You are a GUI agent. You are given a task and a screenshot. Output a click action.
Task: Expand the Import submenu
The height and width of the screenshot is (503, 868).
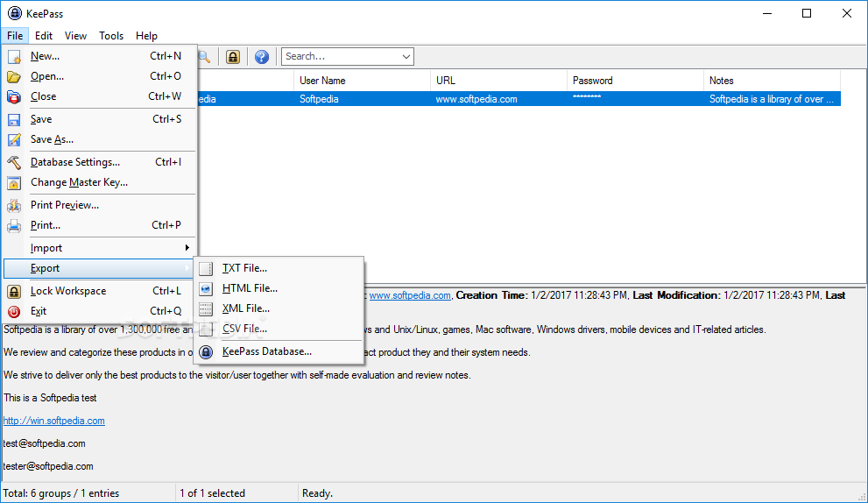(100, 248)
